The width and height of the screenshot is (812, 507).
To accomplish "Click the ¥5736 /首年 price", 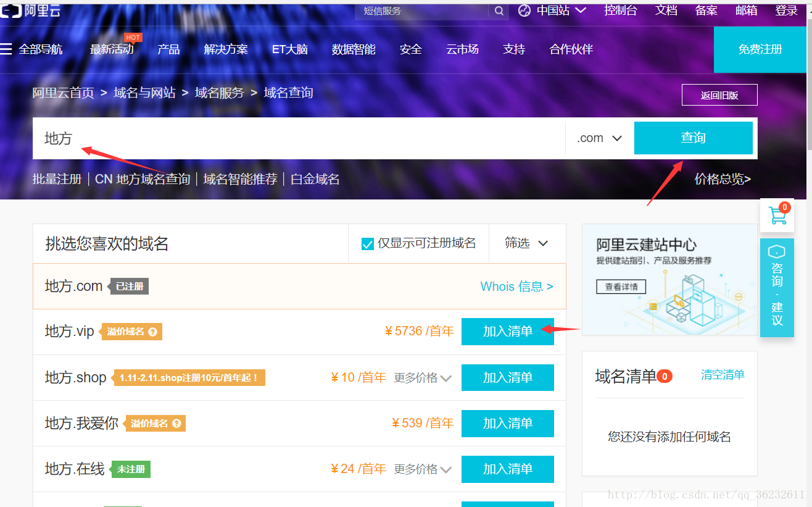I will coord(419,332).
